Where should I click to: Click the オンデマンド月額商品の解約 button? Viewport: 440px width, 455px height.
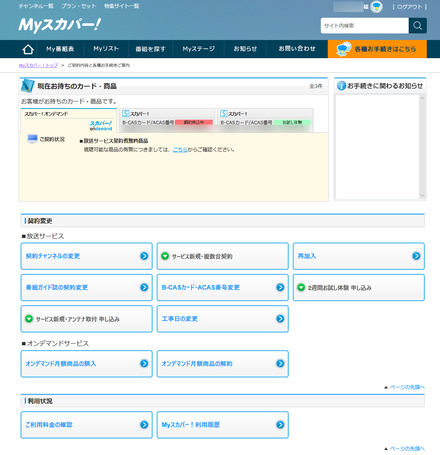coord(223,363)
